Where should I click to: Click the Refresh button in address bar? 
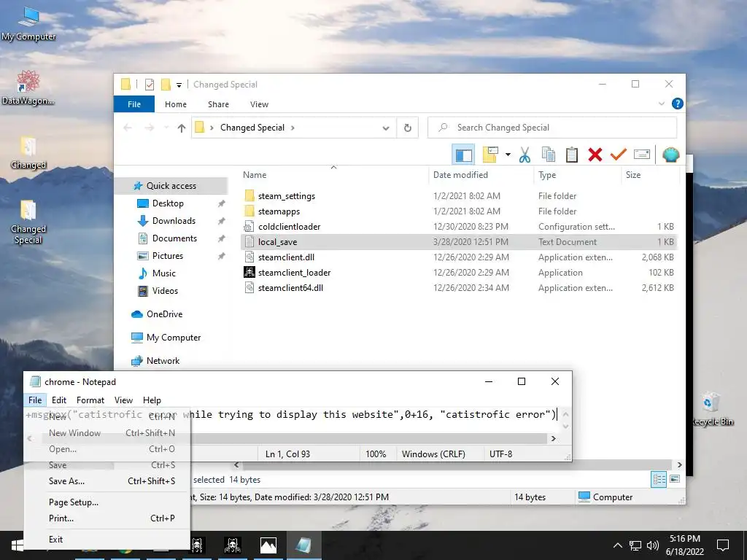coord(407,128)
